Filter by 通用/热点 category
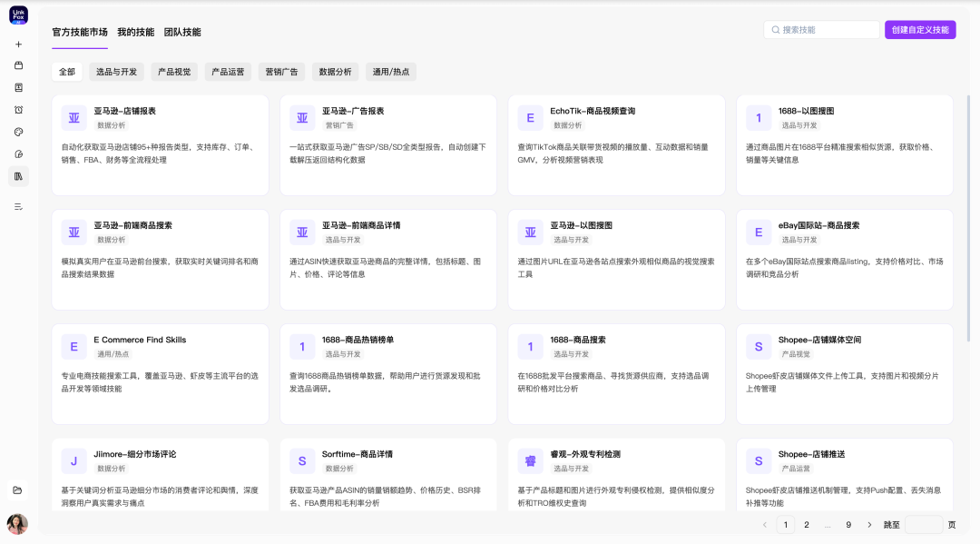980x544 pixels. pyautogui.click(x=391, y=72)
